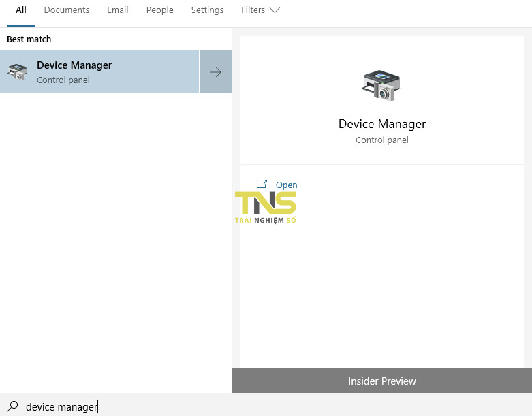
Task: Click the Insider Preview bar
Action: 381,381
